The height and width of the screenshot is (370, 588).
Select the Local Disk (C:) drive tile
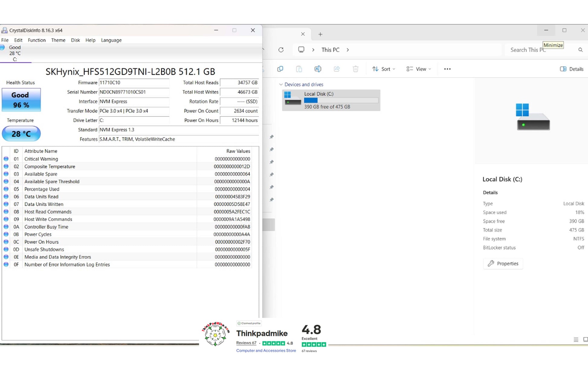pyautogui.click(x=331, y=100)
